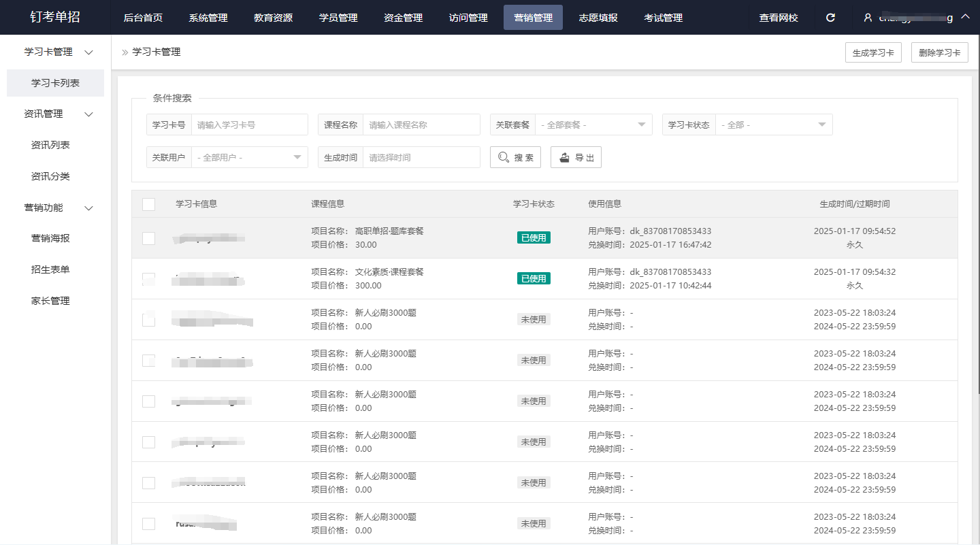Click the breadcrumb double-arrow icon
Screen dimensions: 980x545
pos(125,52)
